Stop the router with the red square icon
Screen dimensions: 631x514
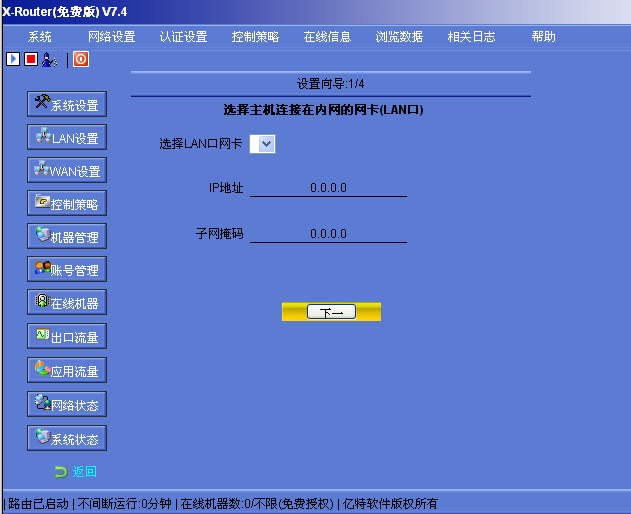click(31, 59)
